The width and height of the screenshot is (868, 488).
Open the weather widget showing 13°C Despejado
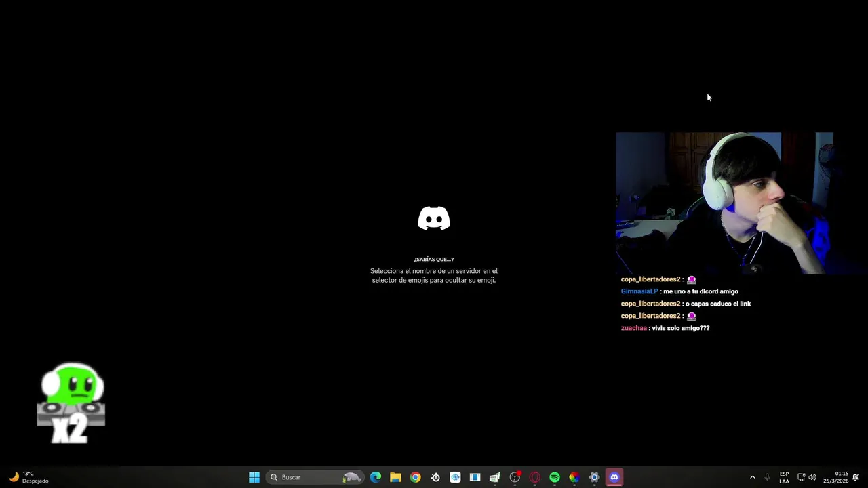pos(28,477)
